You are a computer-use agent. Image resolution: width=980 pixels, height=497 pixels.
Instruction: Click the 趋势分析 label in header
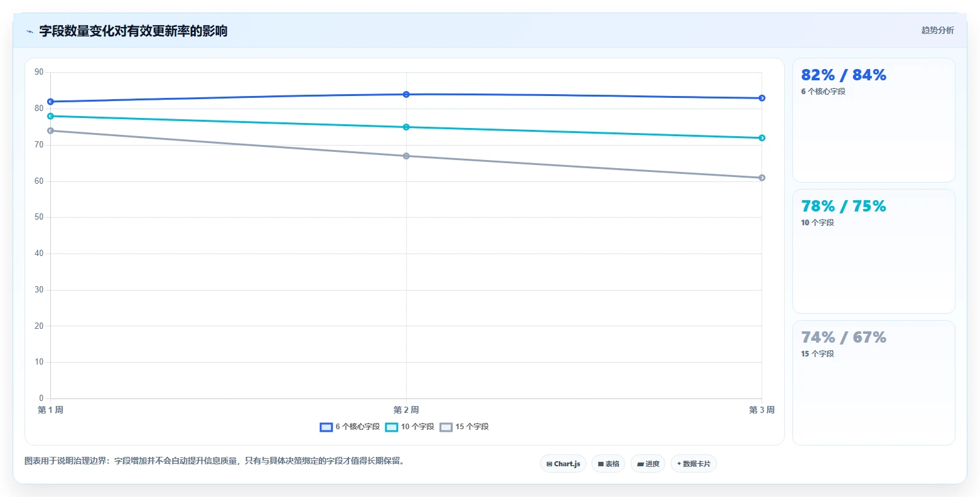937,31
